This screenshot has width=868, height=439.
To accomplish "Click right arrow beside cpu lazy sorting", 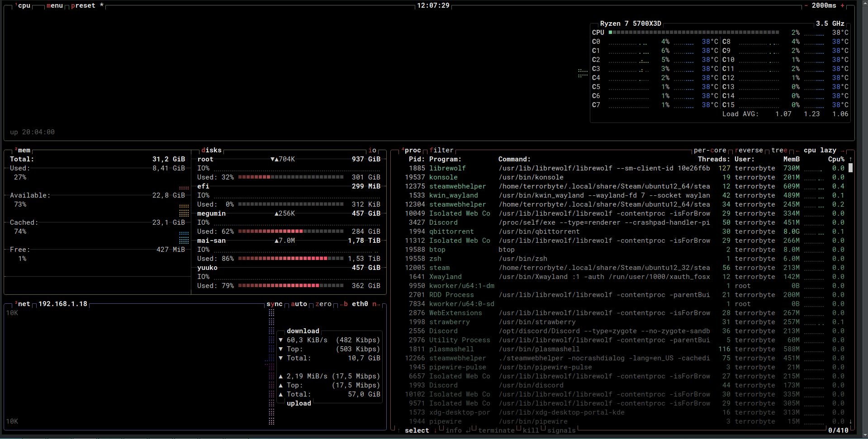I will (842, 151).
